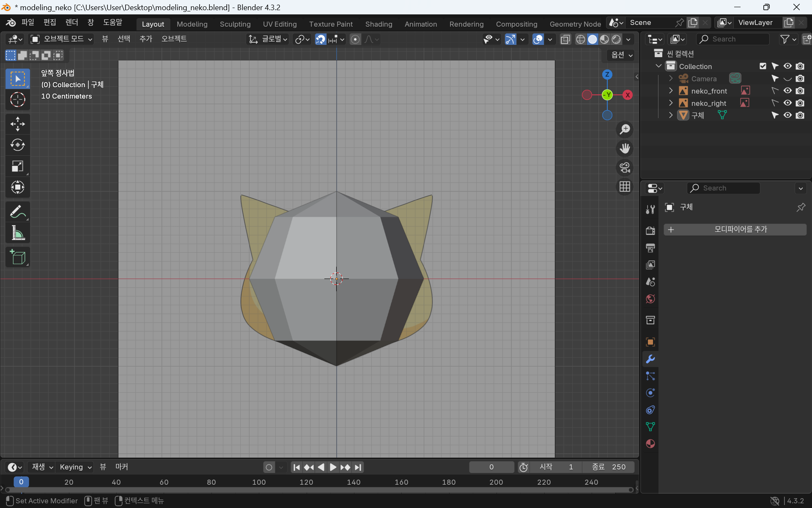The height and width of the screenshot is (508, 812).
Task: Open the object mode dropdown
Action: pyautogui.click(x=62, y=39)
